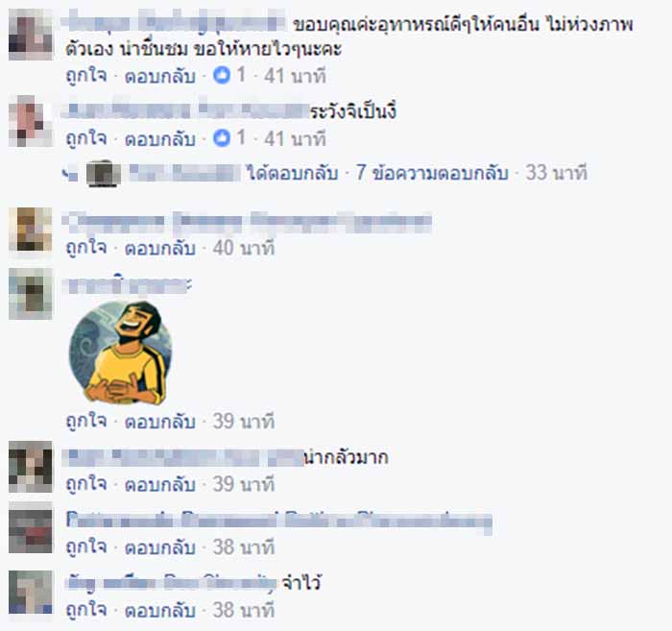672x631 pixels.
Task: Open the laughing man sticker
Action: click(120, 352)
